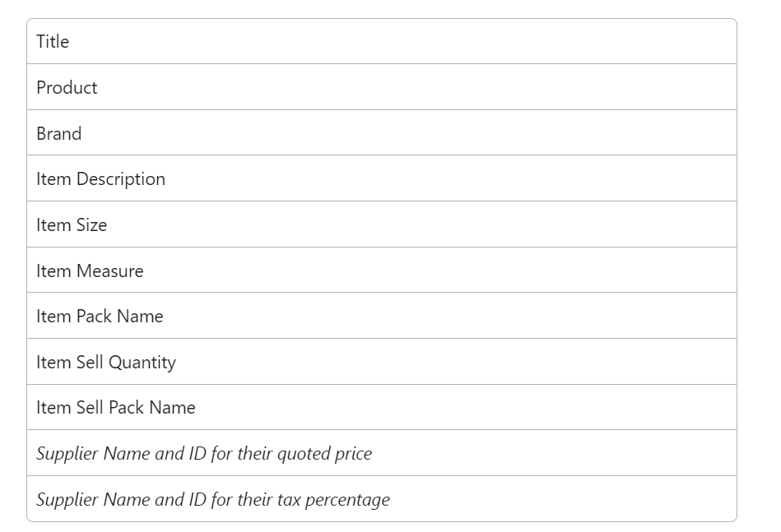This screenshot has width=781, height=532.
Task: Click the Item Description label text
Action: coord(100,179)
